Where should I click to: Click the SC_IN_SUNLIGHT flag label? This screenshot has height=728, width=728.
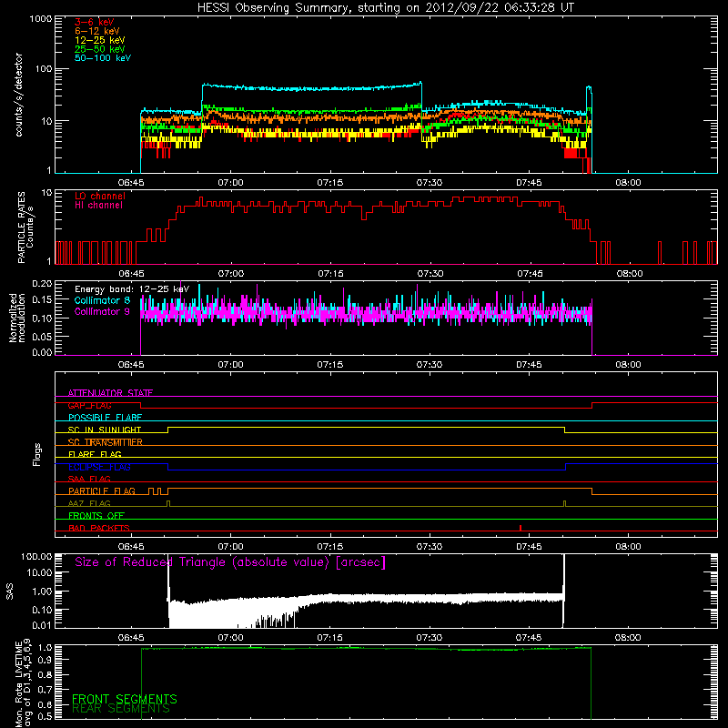(105, 430)
